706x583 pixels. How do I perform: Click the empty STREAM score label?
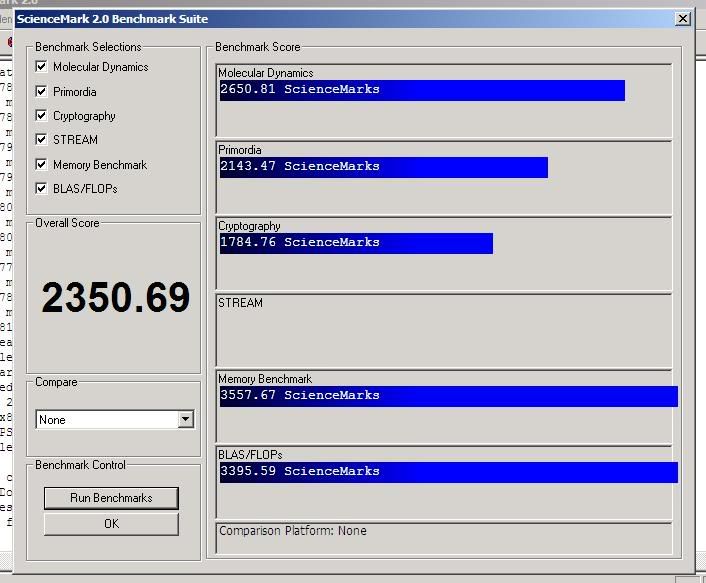[x=240, y=303]
